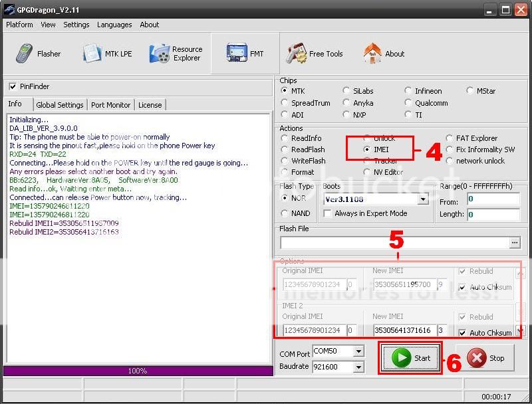The height and width of the screenshot is (404, 532).
Task: Open the MTK LPE tool
Action: (x=107, y=54)
